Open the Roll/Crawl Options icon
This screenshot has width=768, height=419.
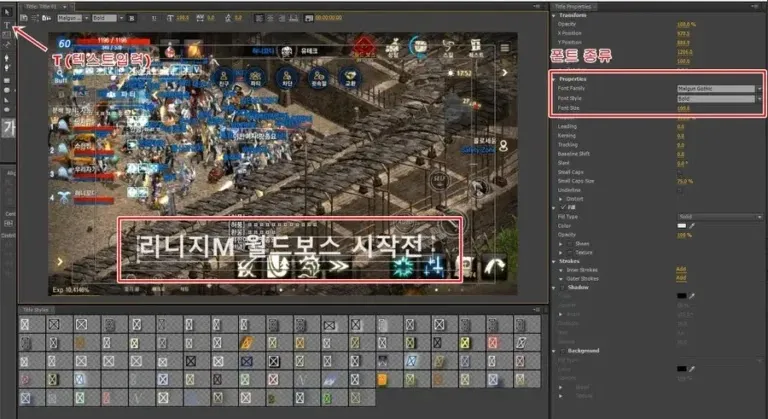tap(35, 18)
